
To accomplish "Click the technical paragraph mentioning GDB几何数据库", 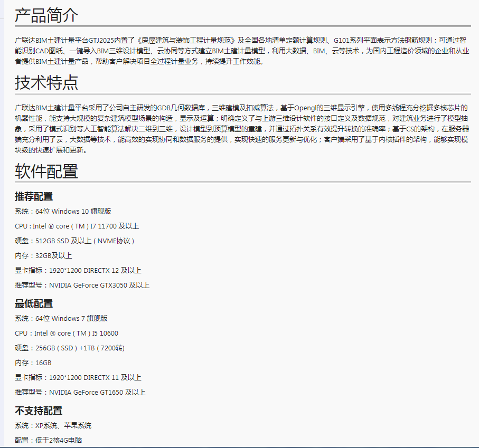I will coord(242,129).
